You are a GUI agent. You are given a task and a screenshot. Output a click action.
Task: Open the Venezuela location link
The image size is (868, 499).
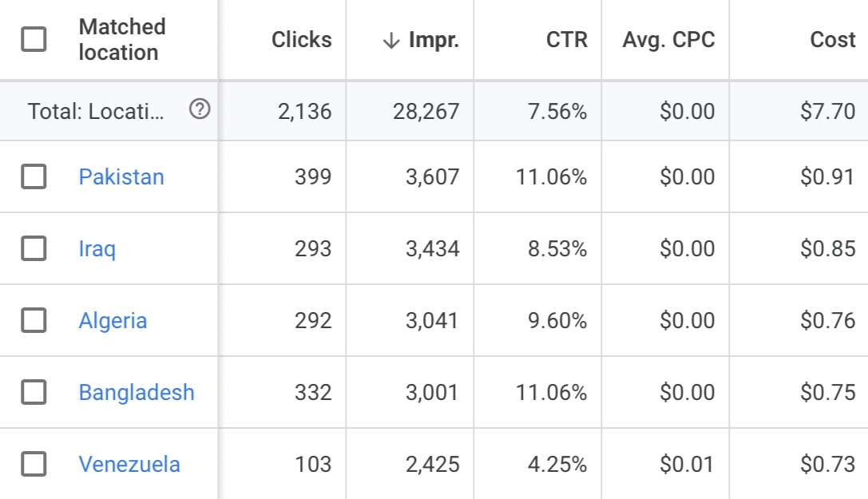pyautogui.click(x=129, y=464)
